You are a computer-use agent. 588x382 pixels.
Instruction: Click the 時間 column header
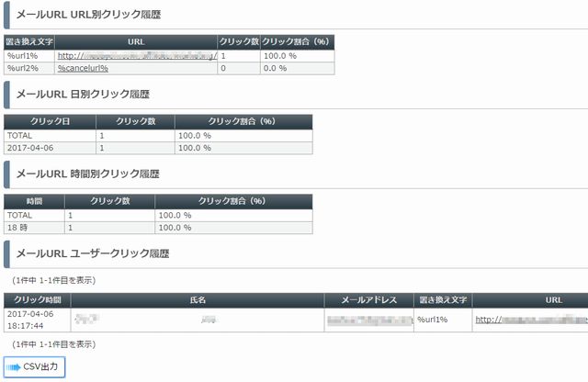pos(34,201)
